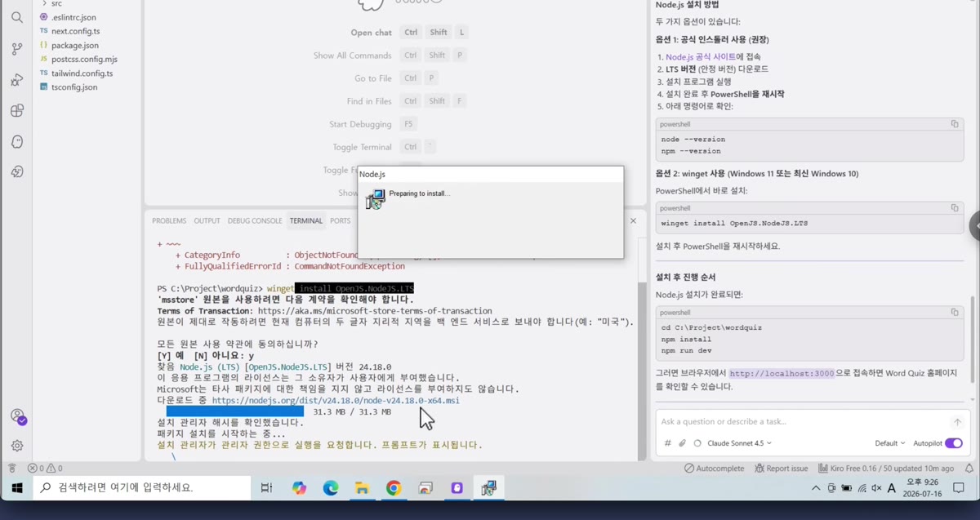This screenshot has width=980, height=520.
Task: Open Google Chrome from the taskbar
Action: pyautogui.click(x=394, y=488)
